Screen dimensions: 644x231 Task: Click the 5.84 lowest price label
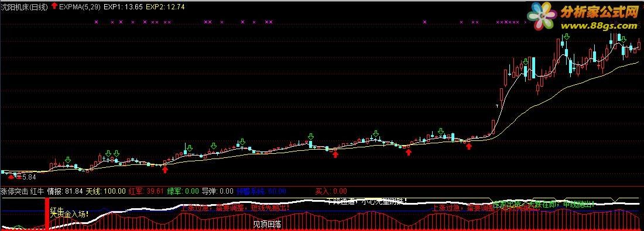point(29,177)
